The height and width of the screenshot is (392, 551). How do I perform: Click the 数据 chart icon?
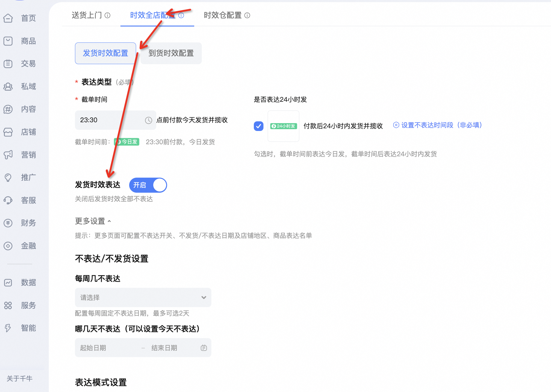[x=8, y=283]
